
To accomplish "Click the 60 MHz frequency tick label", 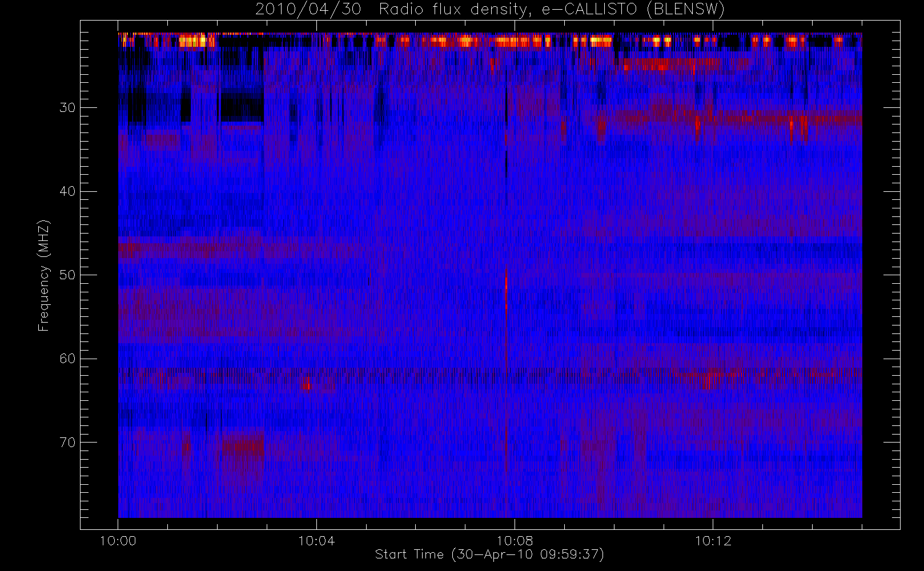I will coord(67,359).
